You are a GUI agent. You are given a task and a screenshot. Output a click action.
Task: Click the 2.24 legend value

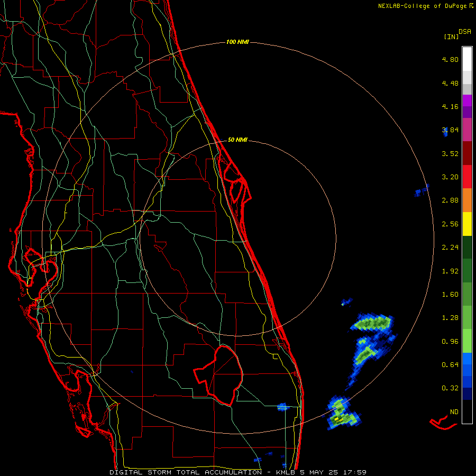pos(450,248)
